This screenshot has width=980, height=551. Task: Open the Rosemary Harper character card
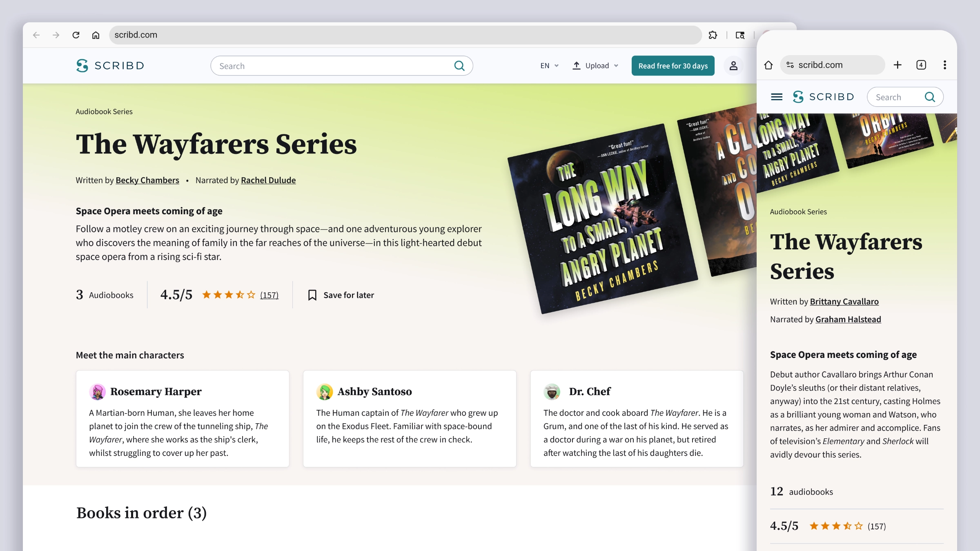tap(183, 419)
